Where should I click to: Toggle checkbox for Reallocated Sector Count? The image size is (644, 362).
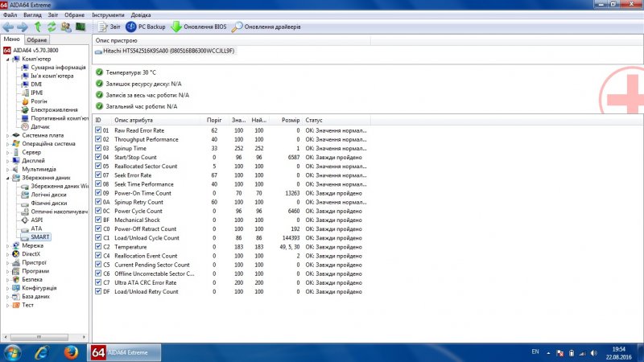click(x=98, y=166)
